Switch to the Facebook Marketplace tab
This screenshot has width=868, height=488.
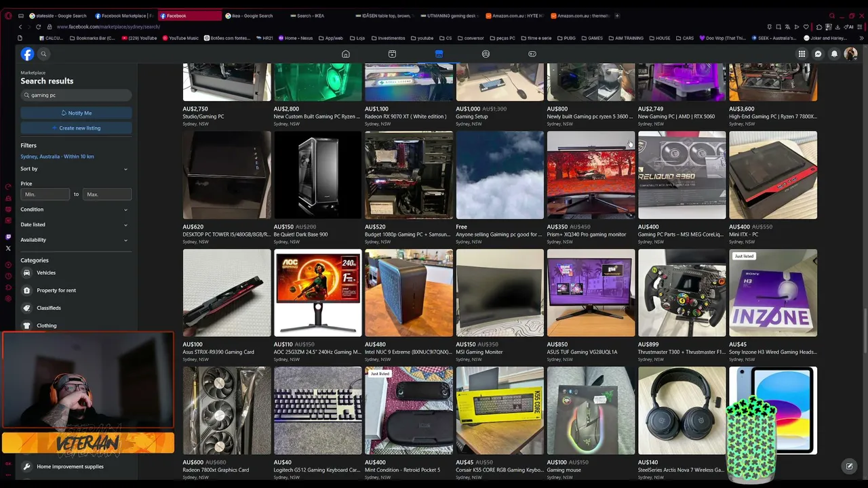[124, 16]
